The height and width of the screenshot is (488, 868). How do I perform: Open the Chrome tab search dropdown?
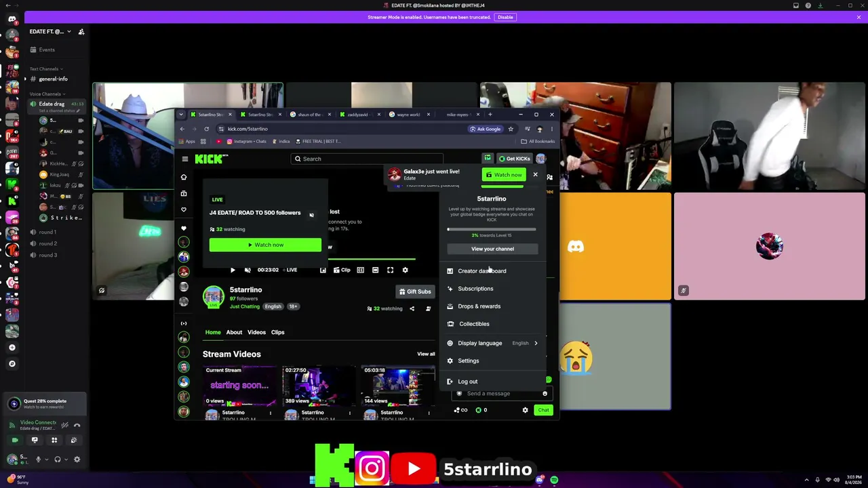click(x=181, y=115)
